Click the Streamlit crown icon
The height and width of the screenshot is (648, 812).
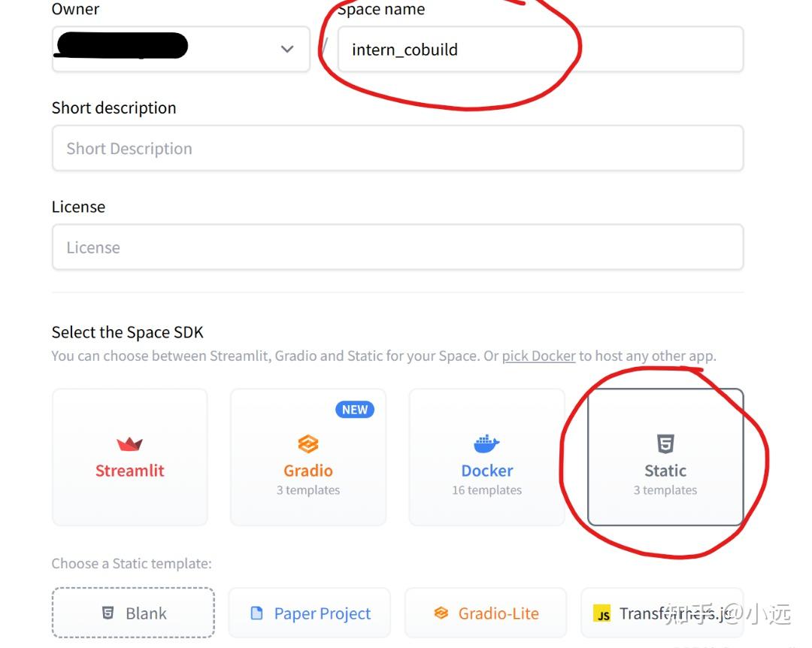(130, 444)
